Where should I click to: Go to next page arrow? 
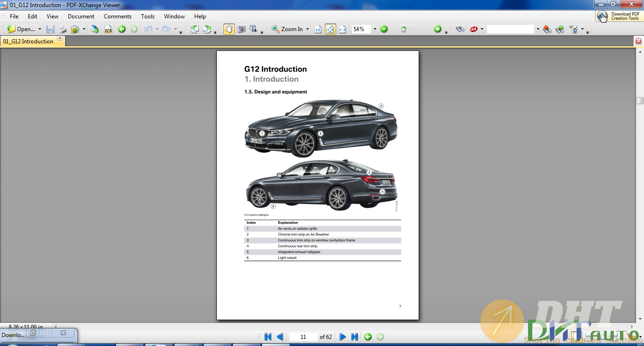[x=343, y=337]
